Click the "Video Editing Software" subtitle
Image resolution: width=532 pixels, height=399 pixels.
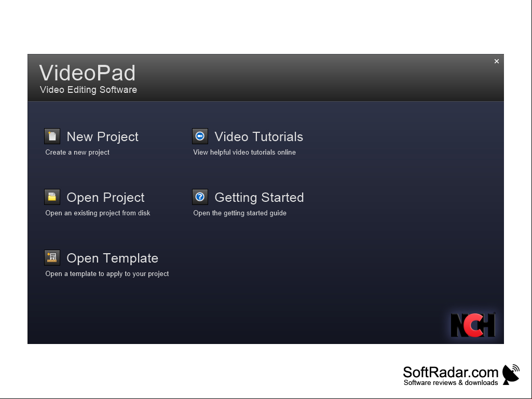pyautogui.click(x=89, y=90)
